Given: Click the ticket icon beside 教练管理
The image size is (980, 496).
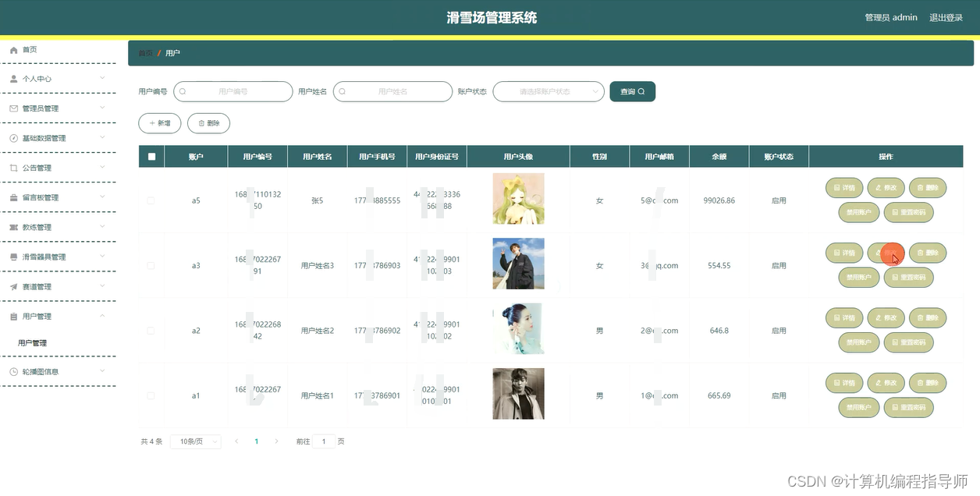Looking at the screenshot, I should [x=13, y=227].
